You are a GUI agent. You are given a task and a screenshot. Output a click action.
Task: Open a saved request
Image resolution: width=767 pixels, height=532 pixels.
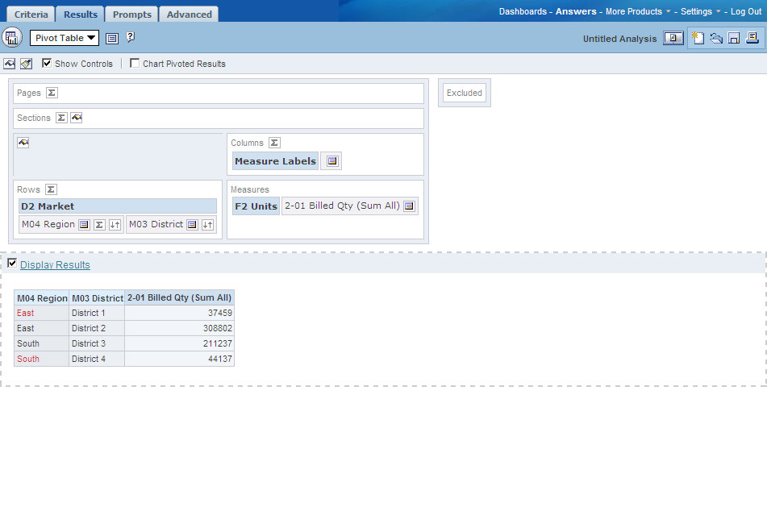(x=715, y=37)
